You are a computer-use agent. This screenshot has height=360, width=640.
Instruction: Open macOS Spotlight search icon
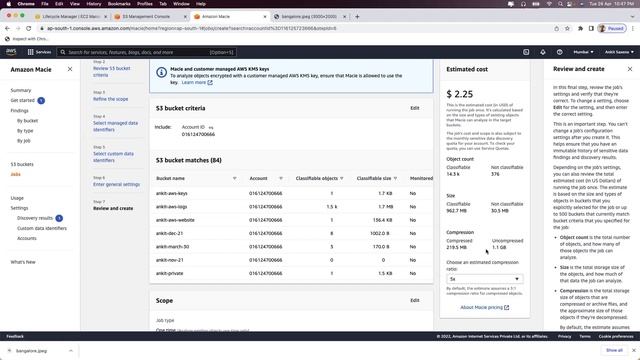(x=560, y=4)
